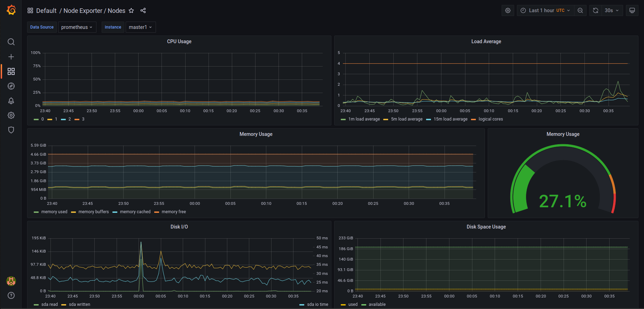Open the search dashboards icon
The image size is (644, 309).
pyautogui.click(x=11, y=42)
